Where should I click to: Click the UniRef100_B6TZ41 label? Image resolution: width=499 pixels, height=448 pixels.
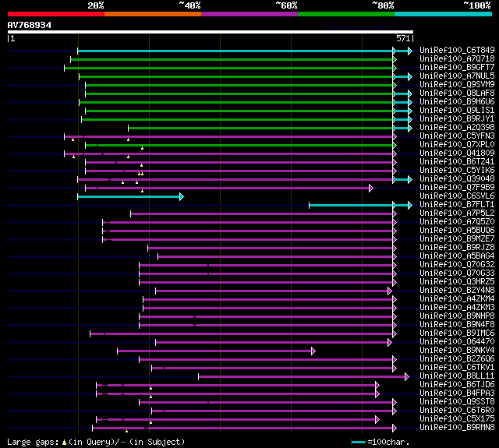click(457, 162)
